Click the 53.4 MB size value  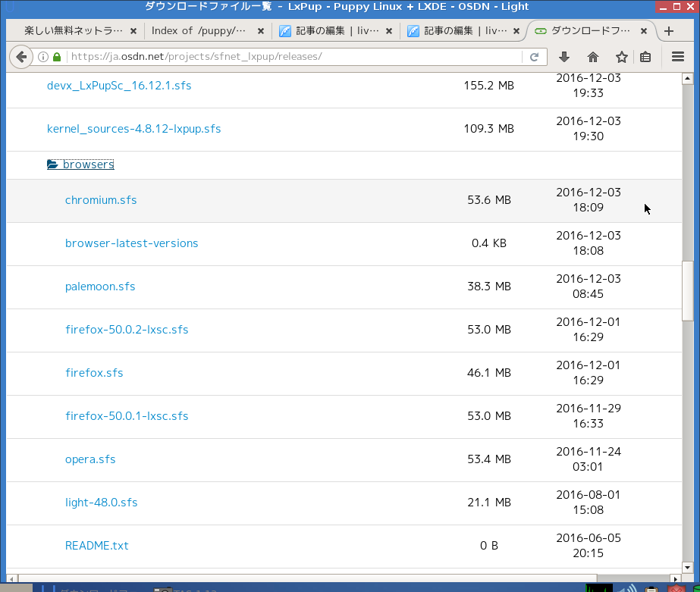pos(489,459)
